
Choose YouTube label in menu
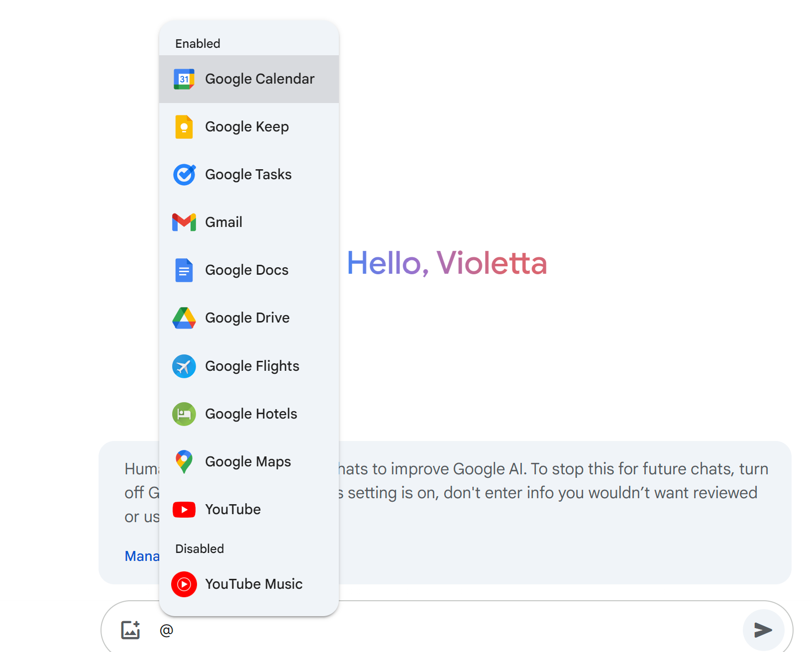[x=233, y=510]
